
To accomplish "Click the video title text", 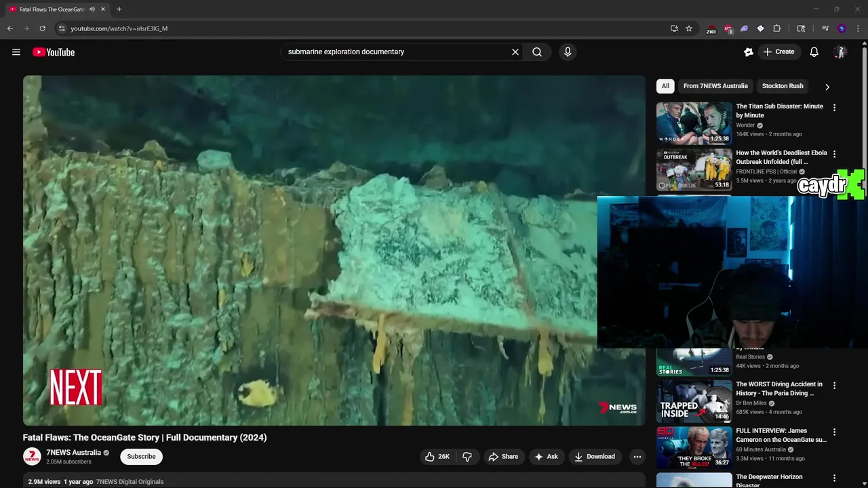I will click(144, 437).
